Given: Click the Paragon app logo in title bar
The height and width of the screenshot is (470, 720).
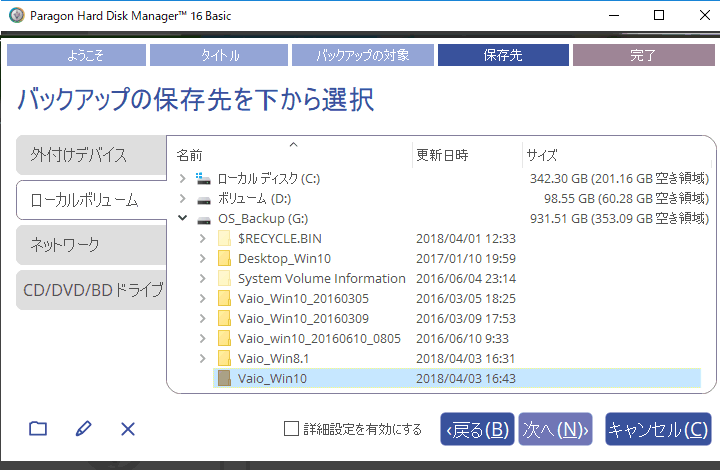Looking at the screenshot, I should pos(17,15).
